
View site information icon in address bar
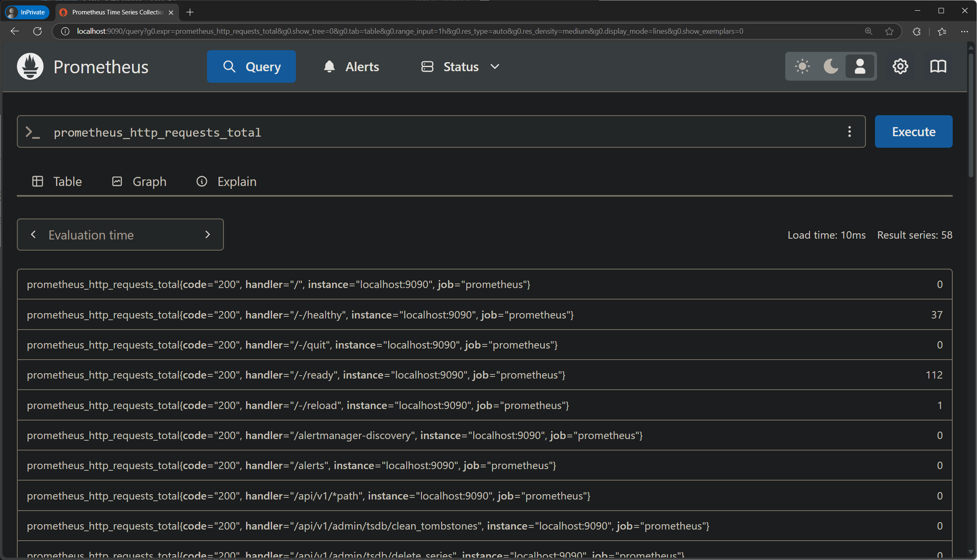[x=65, y=31]
